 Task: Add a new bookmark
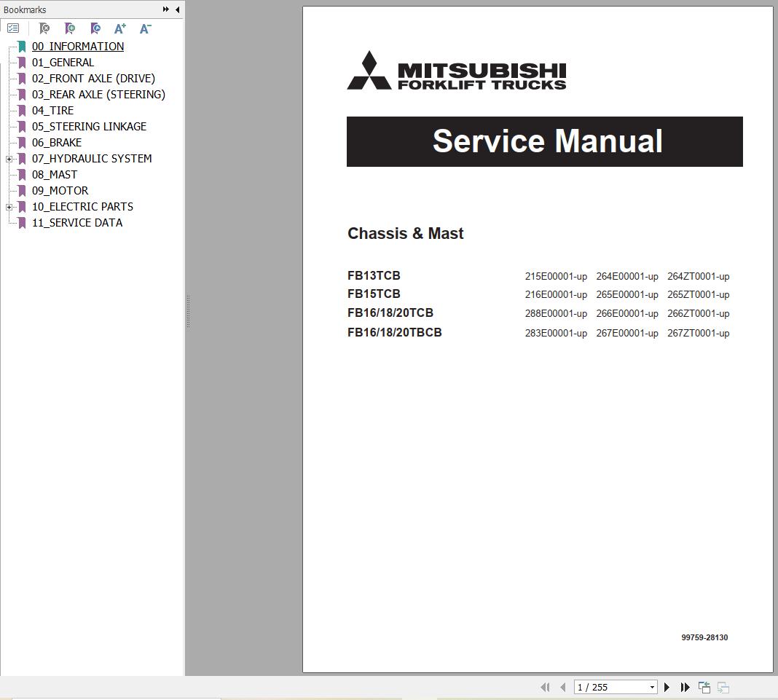pos(69,28)
